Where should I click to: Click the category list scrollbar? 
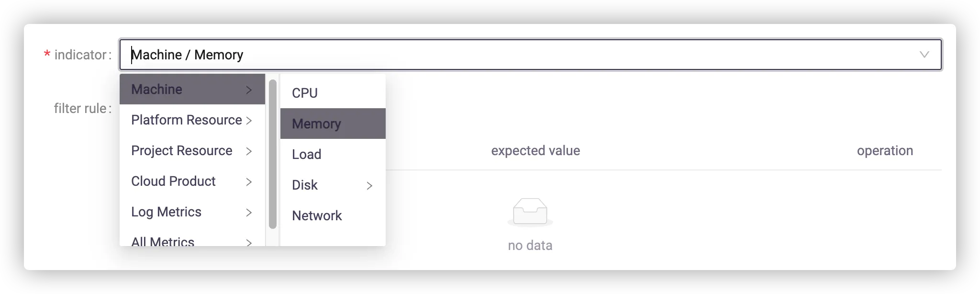[273, 153]
